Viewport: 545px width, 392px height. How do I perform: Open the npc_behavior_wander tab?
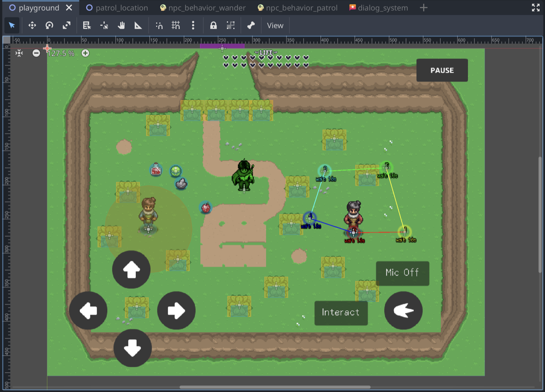click(x=203, y=8)
